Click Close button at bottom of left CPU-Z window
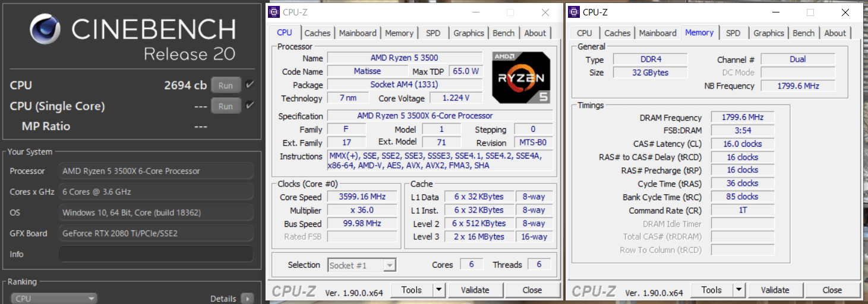Screen dimensions: 868x304 [532, 290]
